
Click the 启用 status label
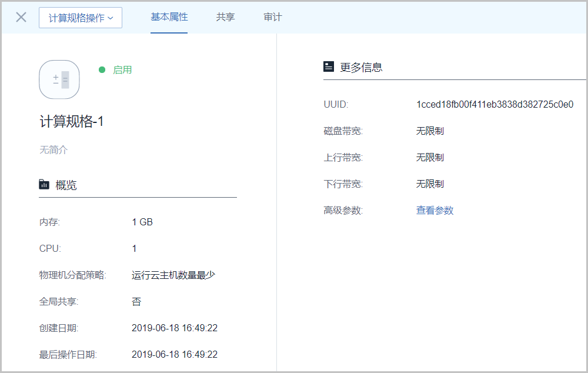coord(122,69)
